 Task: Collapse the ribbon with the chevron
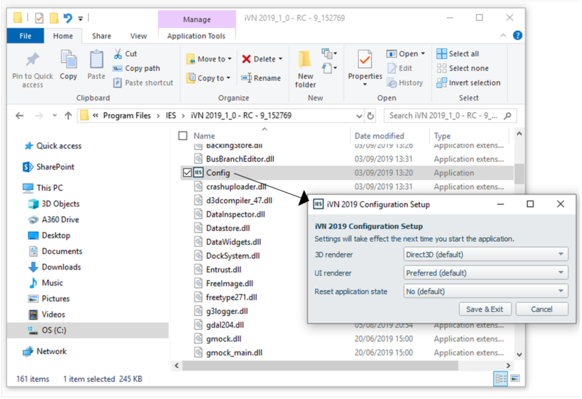tap(503, 36)
